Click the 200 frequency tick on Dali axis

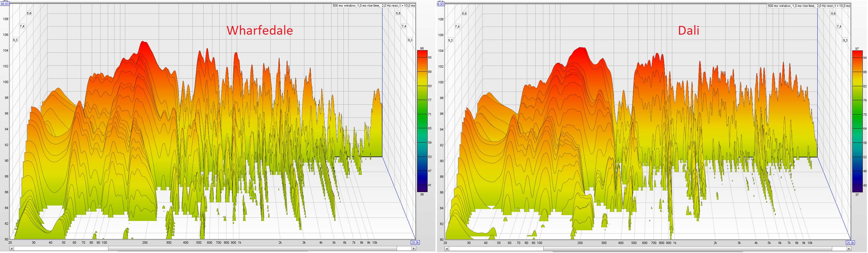pos(580,243)
